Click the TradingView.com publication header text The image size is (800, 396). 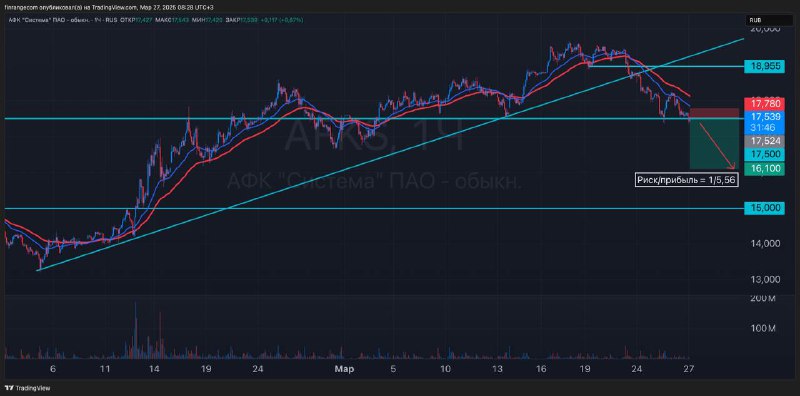click(108, 8)
